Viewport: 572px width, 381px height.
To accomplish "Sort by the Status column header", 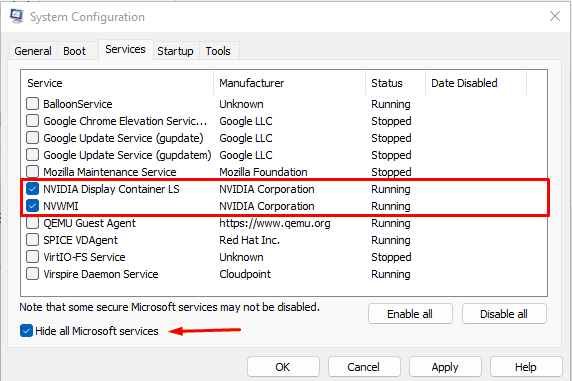I will tap(395, 83).
